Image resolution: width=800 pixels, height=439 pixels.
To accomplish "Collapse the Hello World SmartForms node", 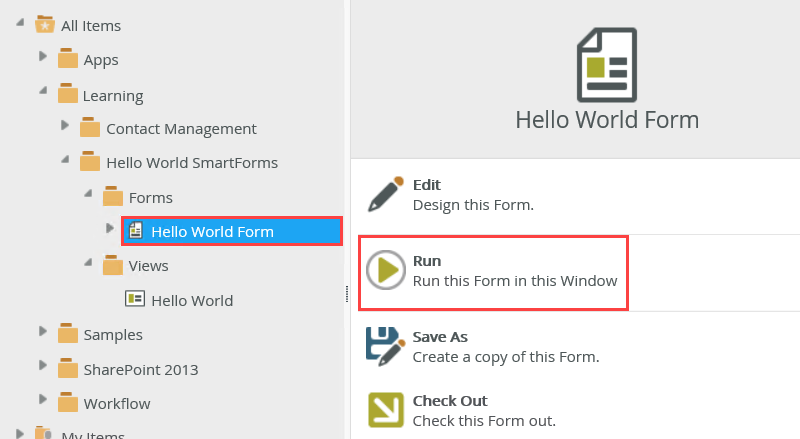I will 65,160.
